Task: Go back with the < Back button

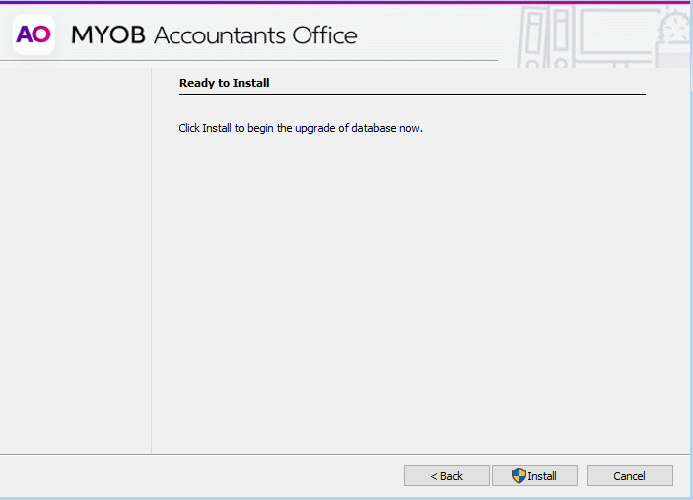Action: 446,476
